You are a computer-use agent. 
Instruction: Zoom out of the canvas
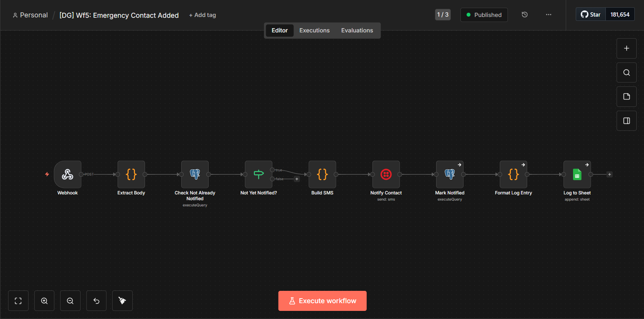[70, 301]
